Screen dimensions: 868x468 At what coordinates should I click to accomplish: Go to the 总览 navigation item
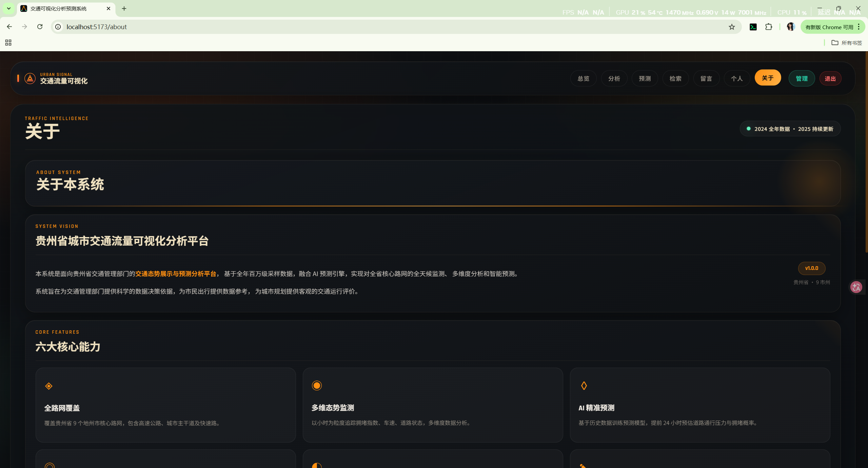pos(583,79)
